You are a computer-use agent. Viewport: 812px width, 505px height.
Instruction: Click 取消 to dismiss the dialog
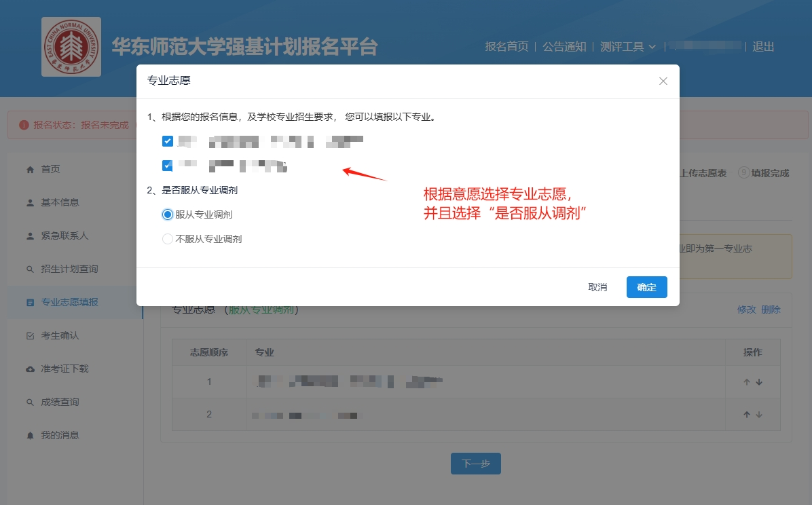(x=597, y=287)
